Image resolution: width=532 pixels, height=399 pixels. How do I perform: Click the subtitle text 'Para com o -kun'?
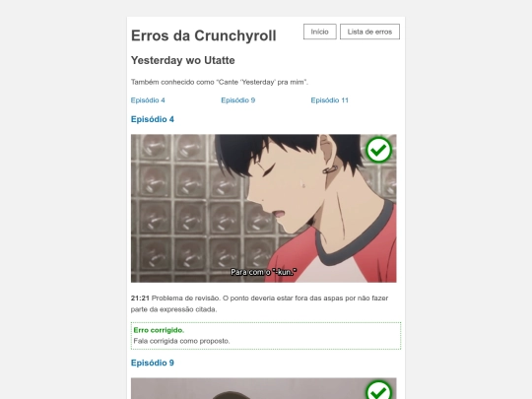point(264,272)
